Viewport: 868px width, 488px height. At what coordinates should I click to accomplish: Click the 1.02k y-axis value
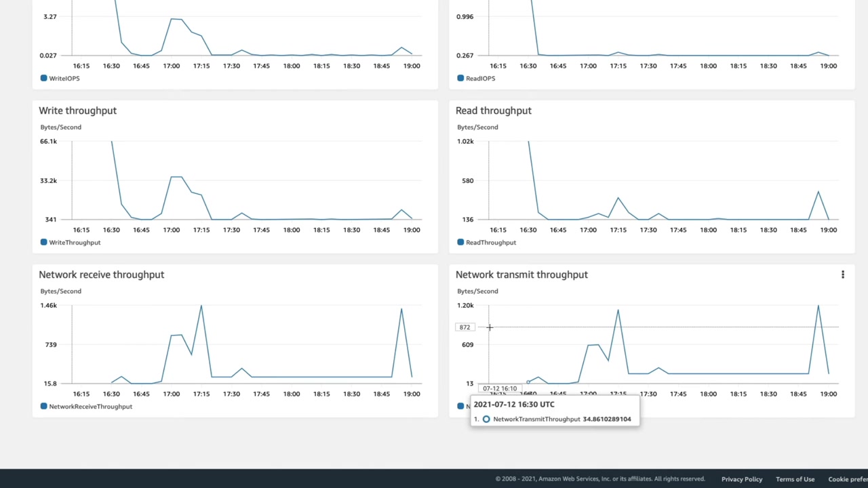(x=465, y=142)
